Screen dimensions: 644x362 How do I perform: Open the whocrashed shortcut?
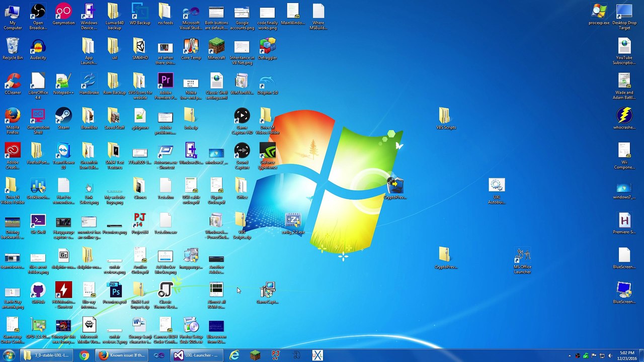click(624, 119)
